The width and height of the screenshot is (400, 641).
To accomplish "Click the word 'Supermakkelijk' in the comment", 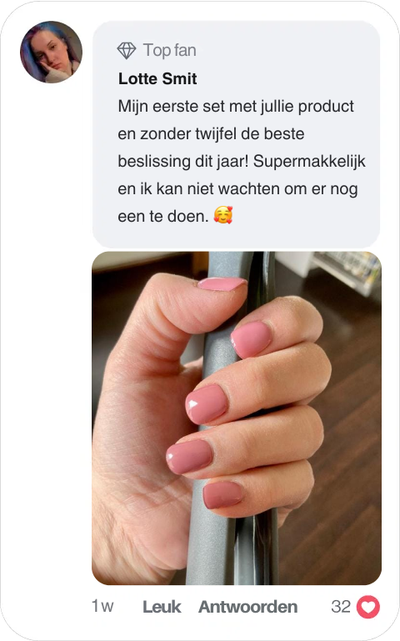I will click(309, 161).
